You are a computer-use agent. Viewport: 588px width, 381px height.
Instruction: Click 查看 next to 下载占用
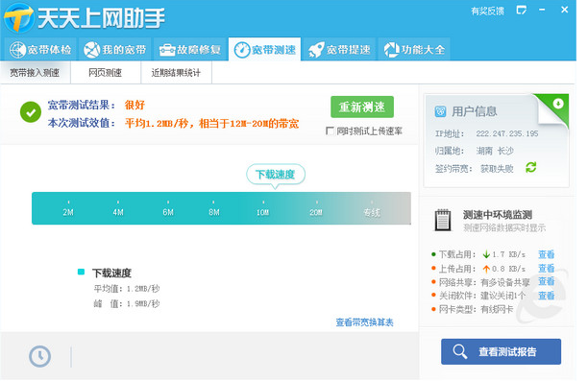[x=546, y=254]
